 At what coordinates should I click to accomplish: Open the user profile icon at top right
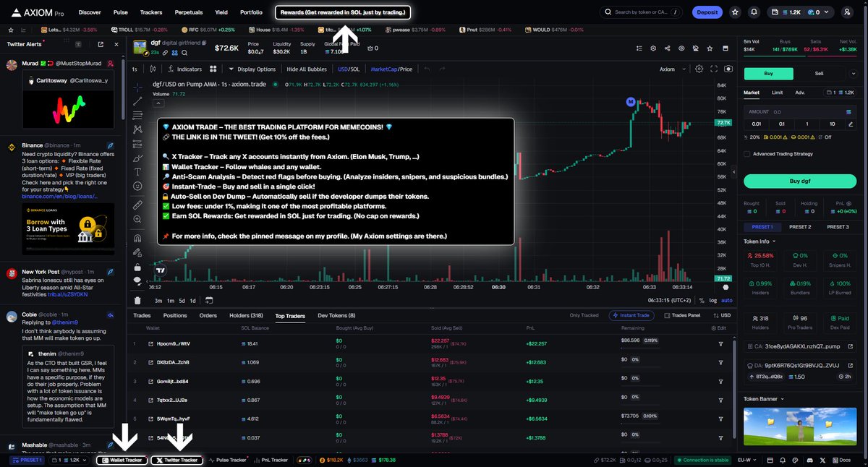coord(847,12)
